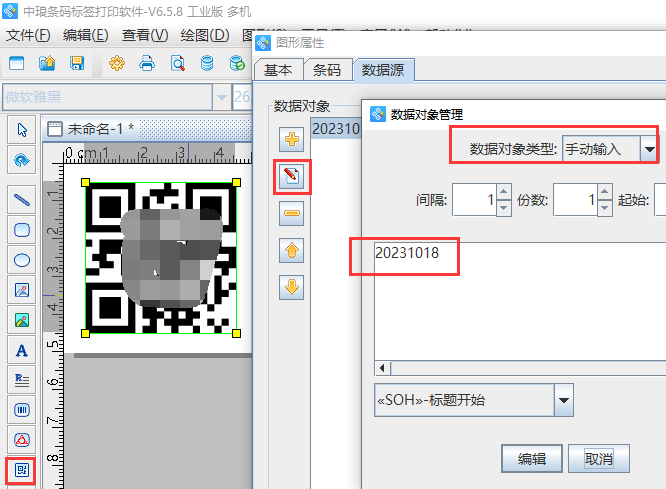Select the straight line drawing tool
Viewport: 666px width, 489px height.
21,199
